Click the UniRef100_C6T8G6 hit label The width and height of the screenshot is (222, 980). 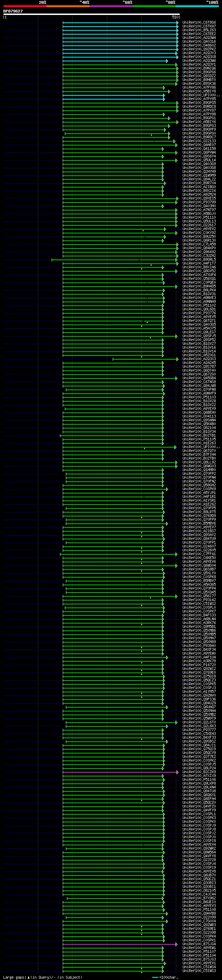point(199,23)
